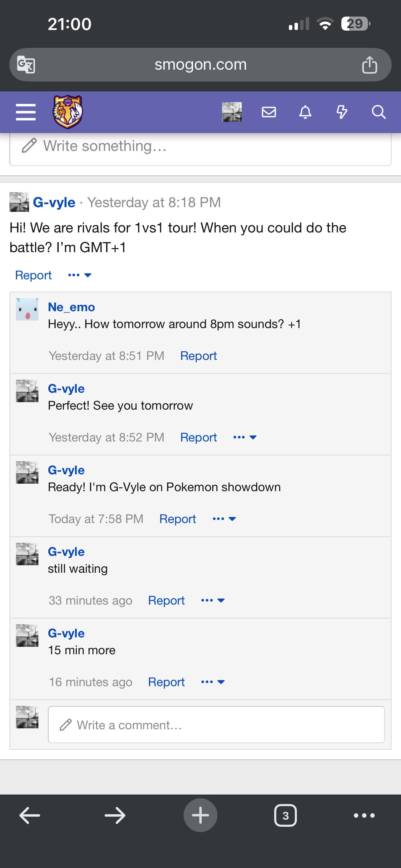Tap the browser translate icon
The image size is (401, 868).
click(x=26, y=64)
